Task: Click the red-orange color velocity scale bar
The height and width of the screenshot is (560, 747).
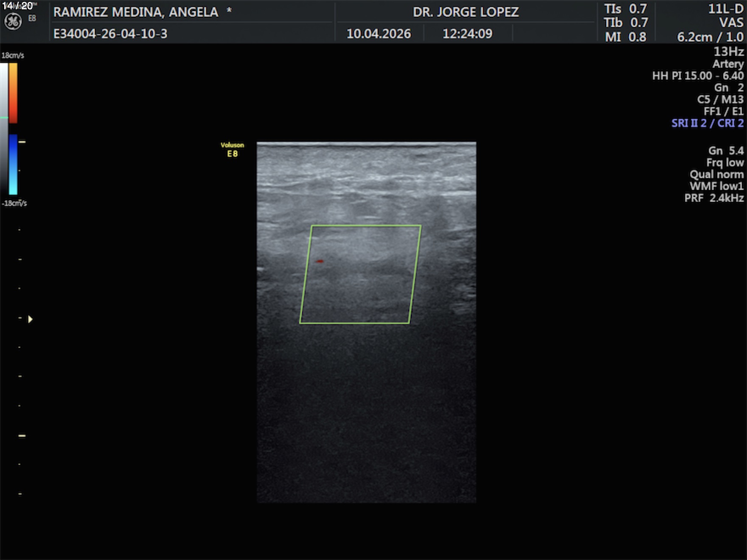Action: coord(13,93)
